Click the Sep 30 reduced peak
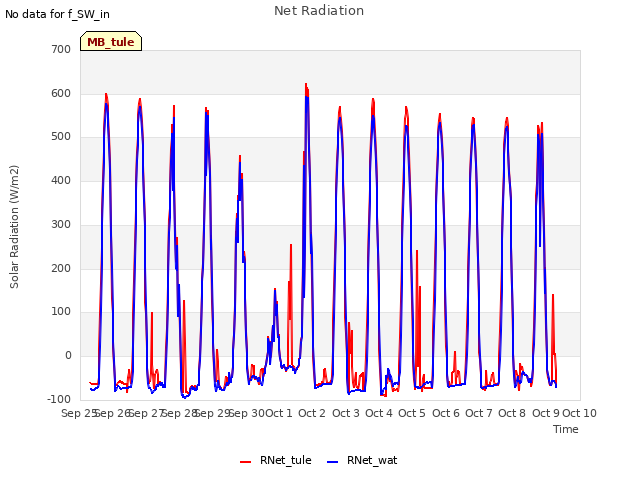The height and width of the screenshot is (480, 640). 240,156
